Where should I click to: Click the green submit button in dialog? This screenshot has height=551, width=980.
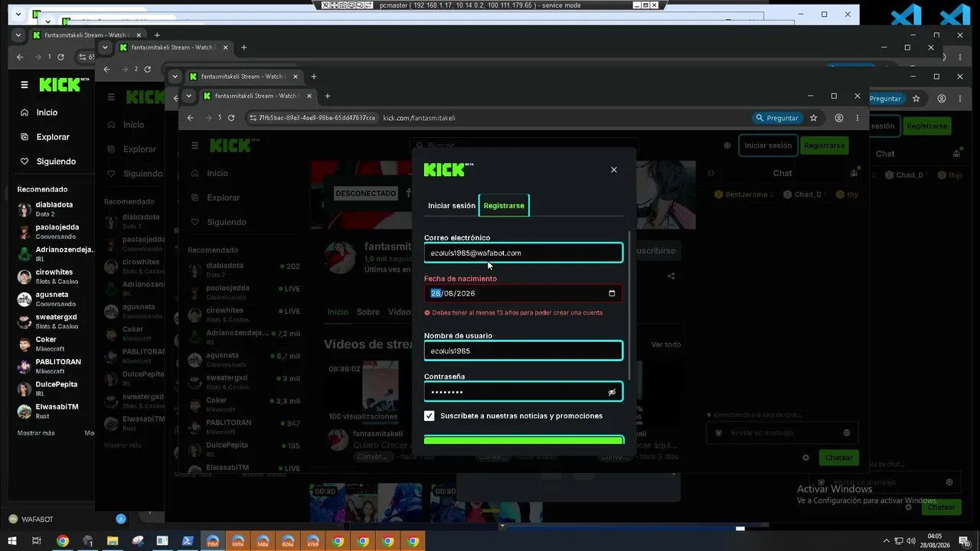[x=524, y=440]
